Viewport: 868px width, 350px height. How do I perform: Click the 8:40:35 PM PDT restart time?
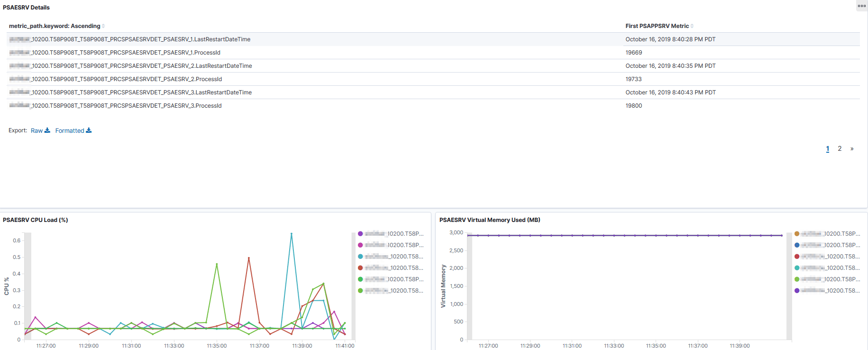pyautogui.click(x=670, y=66)
